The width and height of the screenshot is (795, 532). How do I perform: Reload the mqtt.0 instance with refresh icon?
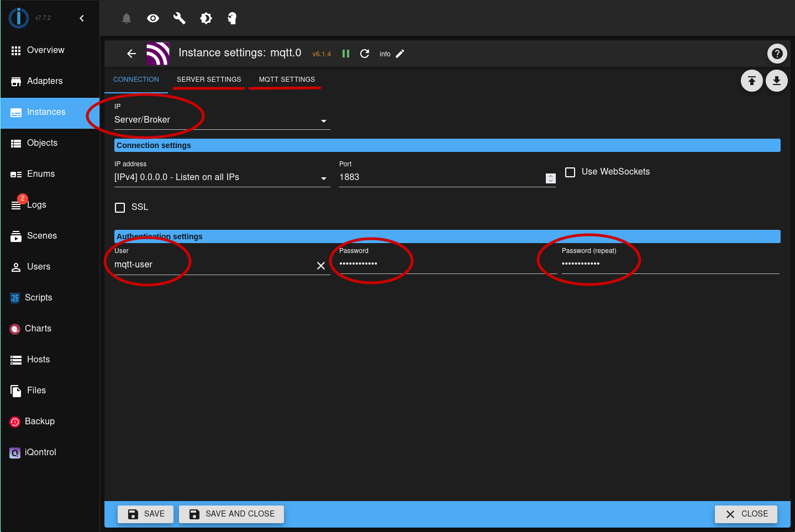[x=365, y=53]
